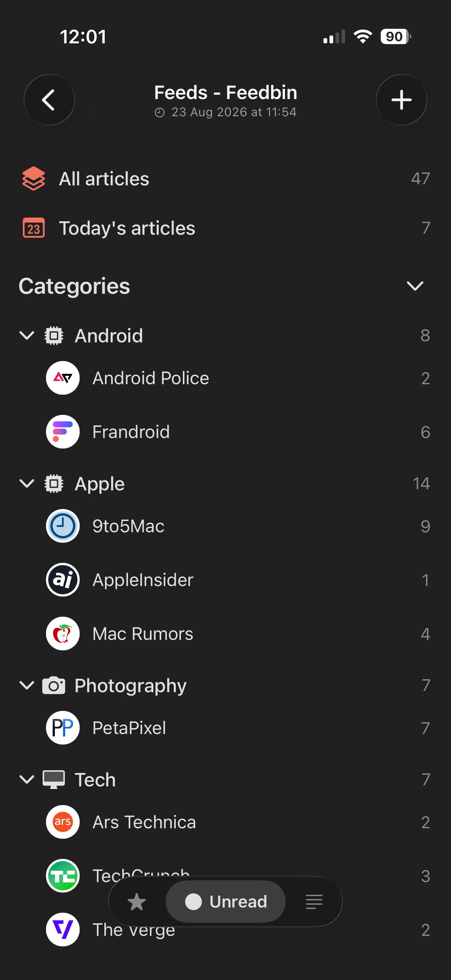Screen dimensions: 451x980
Task: Tap the Mac Rumors apple icon
Action: click(63, 634)
